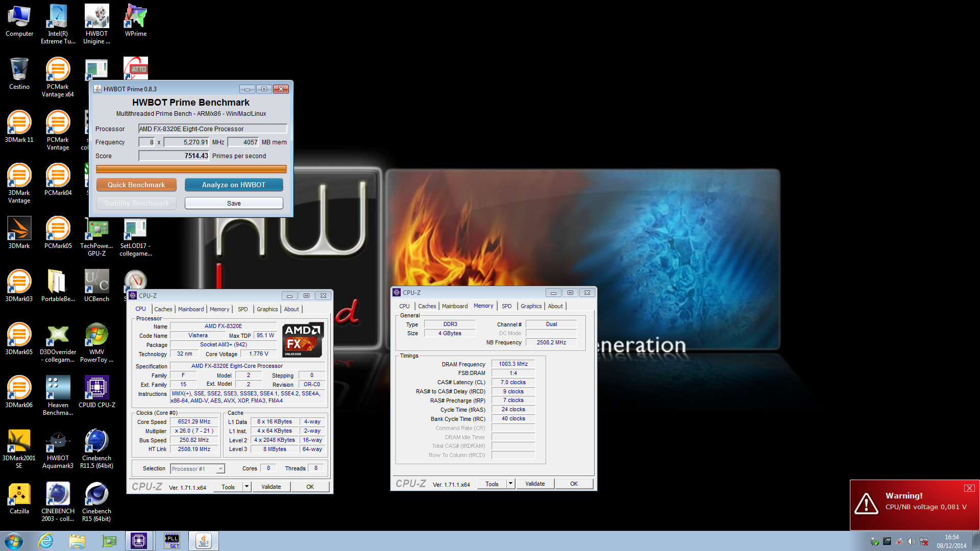Viewport: 980px width, 551px height.
Task: Launch CPUID CPU-Z desktop shortcut
Action: click(96, 392)
